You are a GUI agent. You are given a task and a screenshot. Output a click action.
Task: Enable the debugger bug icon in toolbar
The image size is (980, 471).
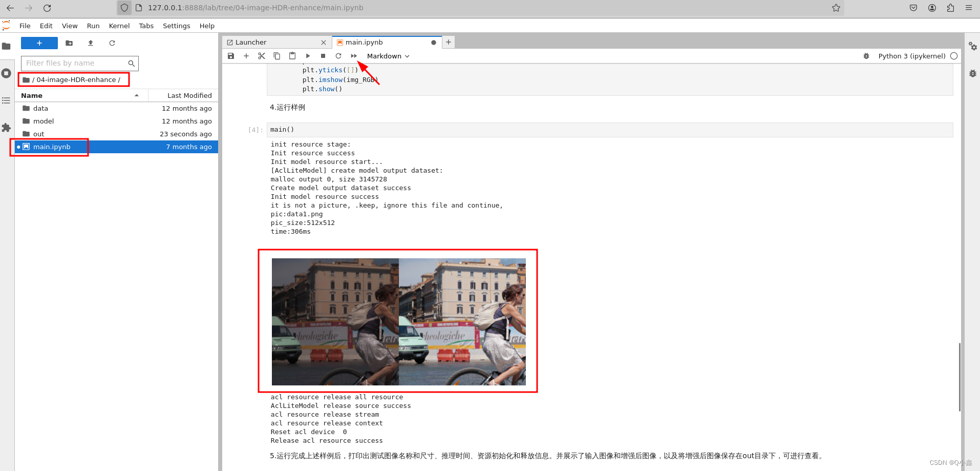tap(866, 56)
